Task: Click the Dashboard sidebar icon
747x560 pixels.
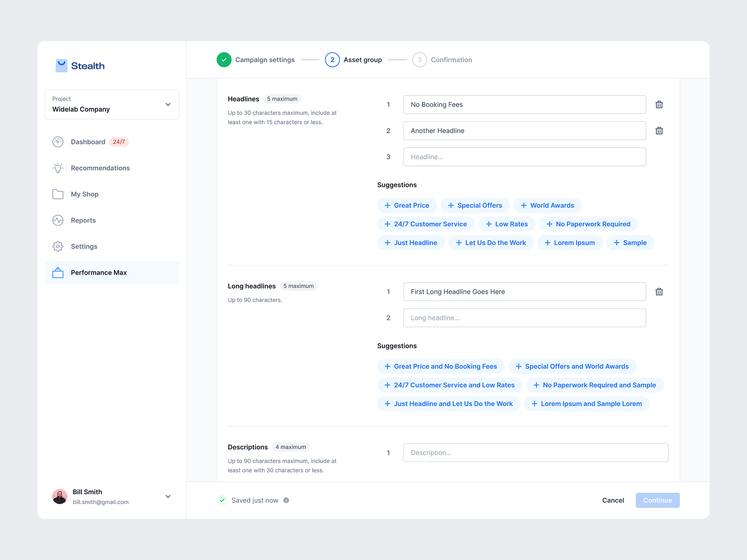Action: [x=58, y=142]
